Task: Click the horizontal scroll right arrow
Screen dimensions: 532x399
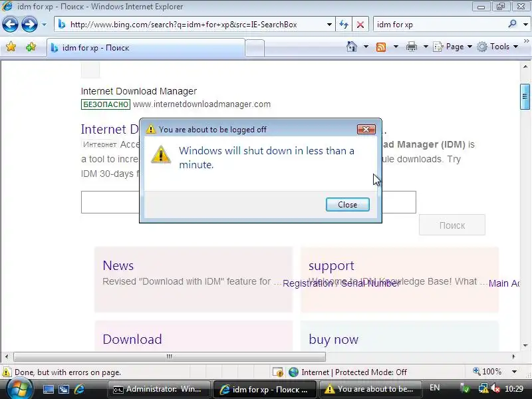Action: coord(513,356)
